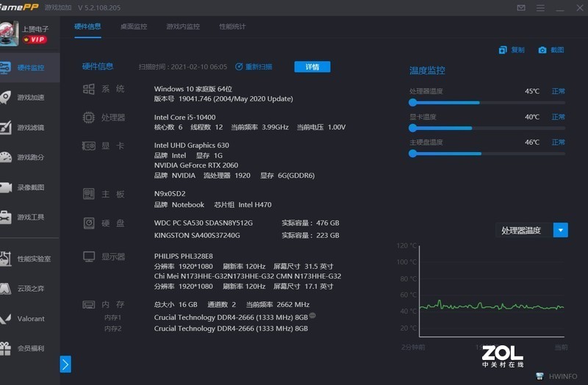Click the 复制 copy icon

503,50
